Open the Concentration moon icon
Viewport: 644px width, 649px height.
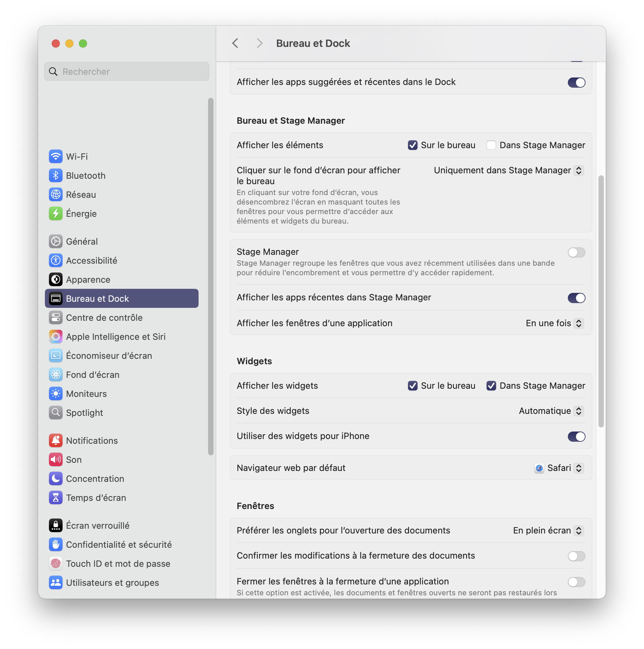pyautogui.click(x=56, y=479)
